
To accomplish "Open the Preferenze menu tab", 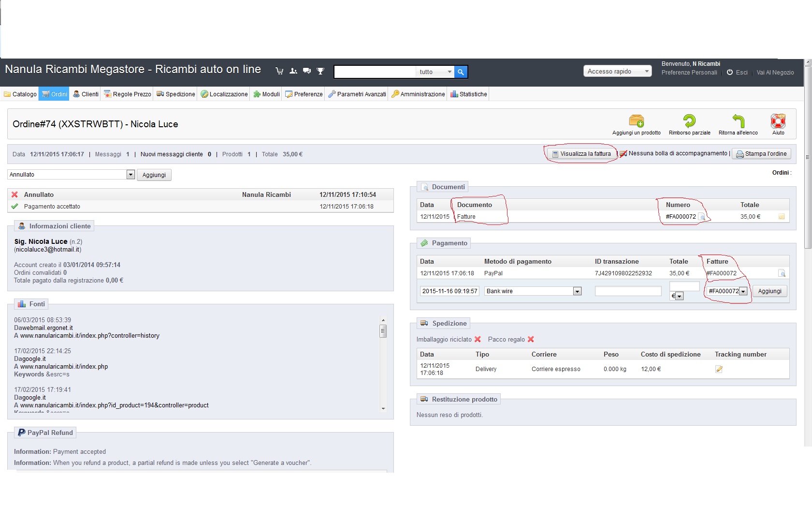I will [304, 94].
